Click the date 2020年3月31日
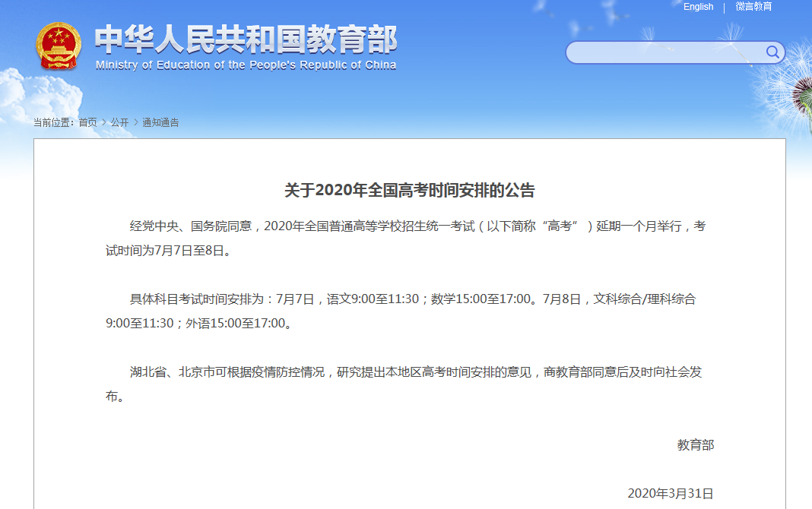The width and height of the screenshot is (812, 509). (671, 493)
